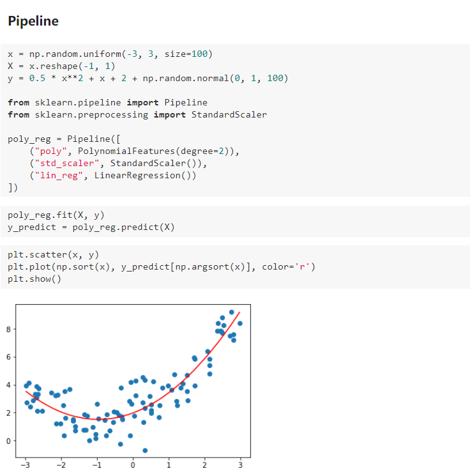Viewport: 470px width, 476px height.
Task: Click the np.random.normal call in y definition
Action: (215, 79)
